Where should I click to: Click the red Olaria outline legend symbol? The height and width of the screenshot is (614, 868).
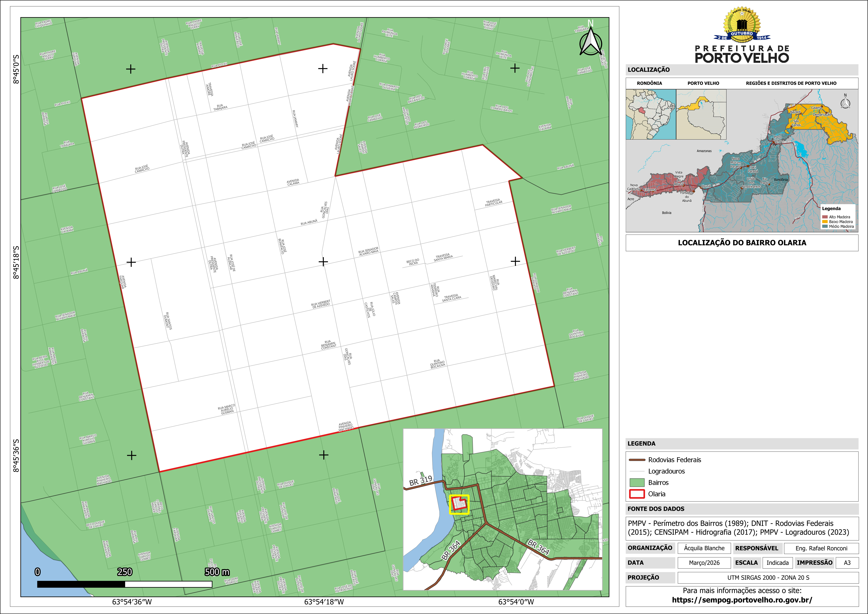point(637,494)
